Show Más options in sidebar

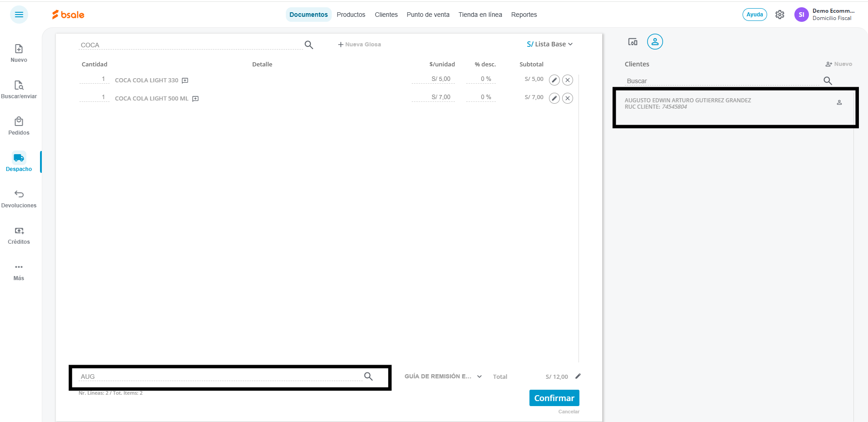tap(19, 271)
